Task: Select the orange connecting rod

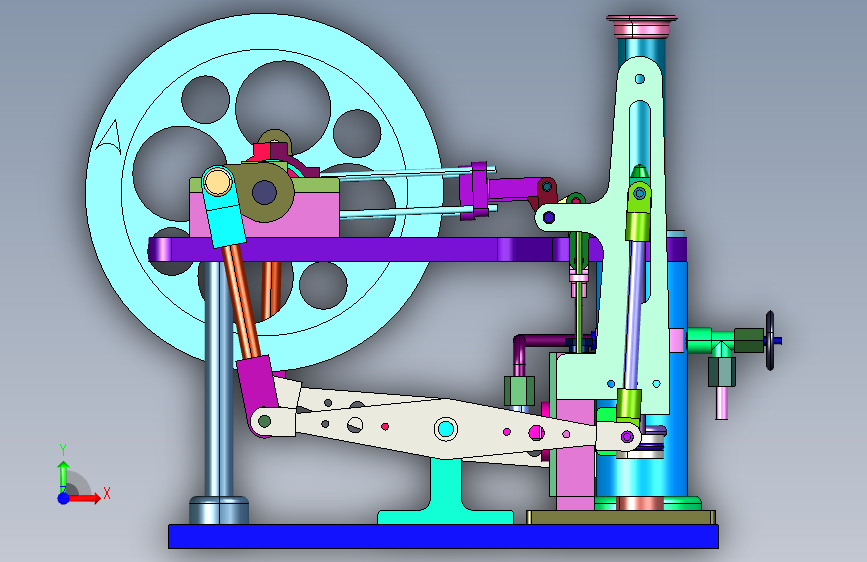Action: coord(242,301)
